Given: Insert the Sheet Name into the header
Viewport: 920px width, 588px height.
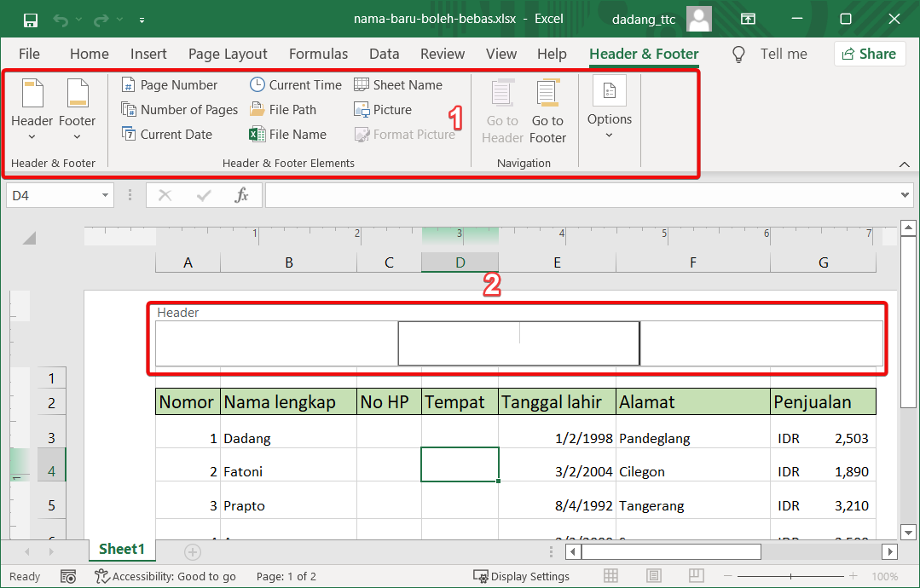Looking at the screenshot, I should [397, 84].
